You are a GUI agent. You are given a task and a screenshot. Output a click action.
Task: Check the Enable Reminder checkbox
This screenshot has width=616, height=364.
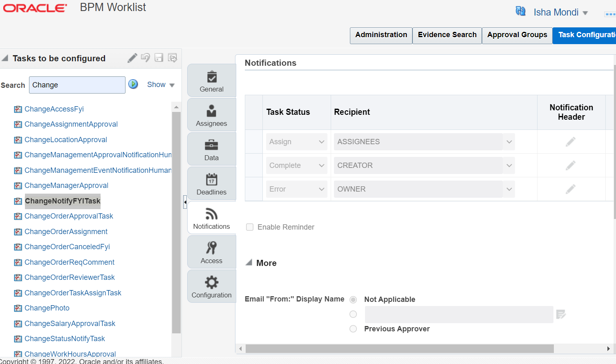[250, 227]
